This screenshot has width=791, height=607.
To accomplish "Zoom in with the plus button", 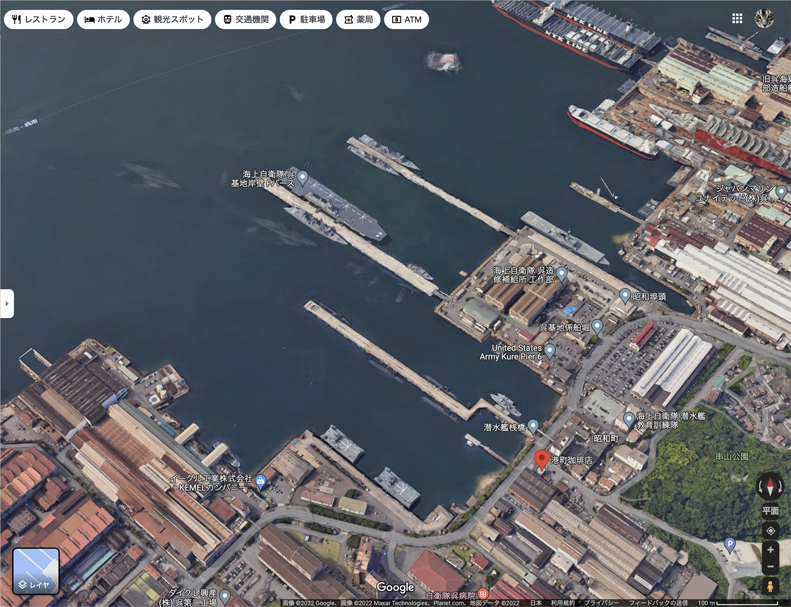I will (x=770, y=550).
